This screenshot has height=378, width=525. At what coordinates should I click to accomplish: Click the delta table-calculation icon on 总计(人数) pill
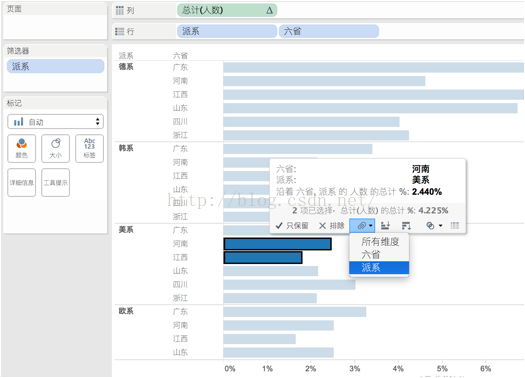tap(269, 11)
